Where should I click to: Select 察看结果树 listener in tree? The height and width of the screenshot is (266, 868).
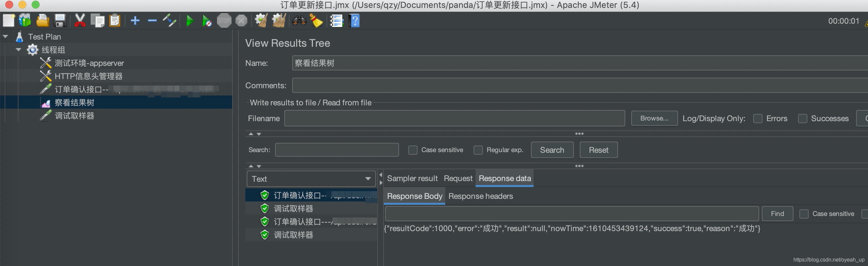74,103
